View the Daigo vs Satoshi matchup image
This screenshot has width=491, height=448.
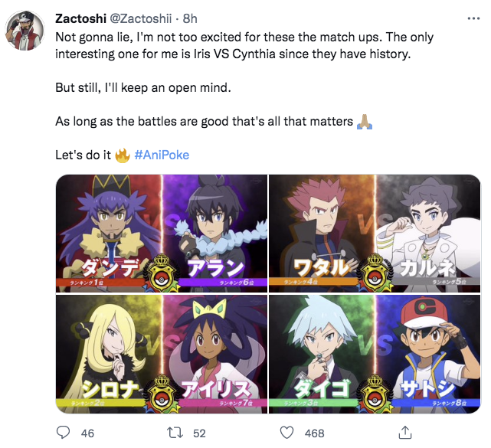click(x=375, y=354)
